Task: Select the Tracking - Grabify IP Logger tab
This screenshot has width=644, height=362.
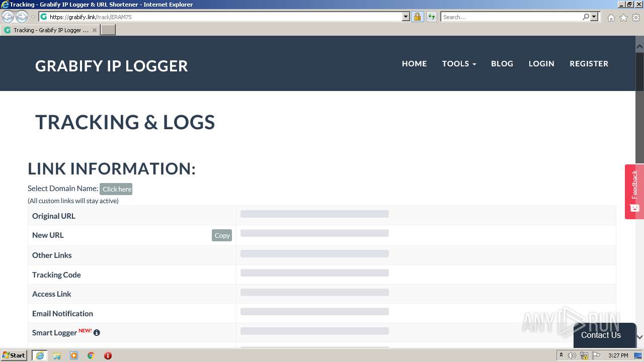Action: tap(50, 30)
